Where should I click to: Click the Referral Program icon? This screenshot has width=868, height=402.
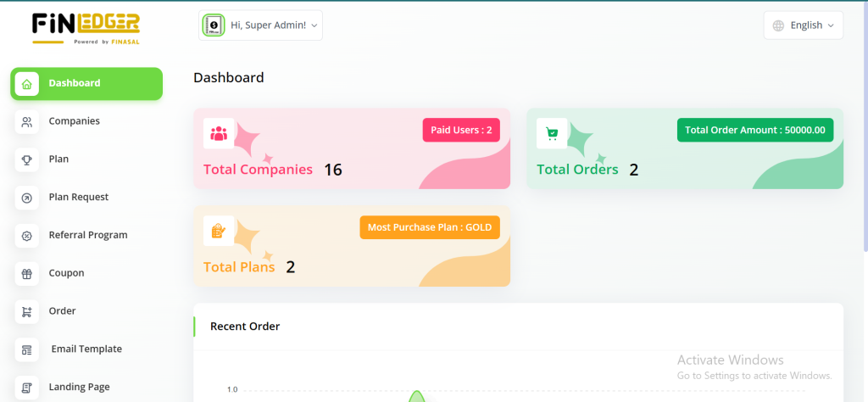27,236
